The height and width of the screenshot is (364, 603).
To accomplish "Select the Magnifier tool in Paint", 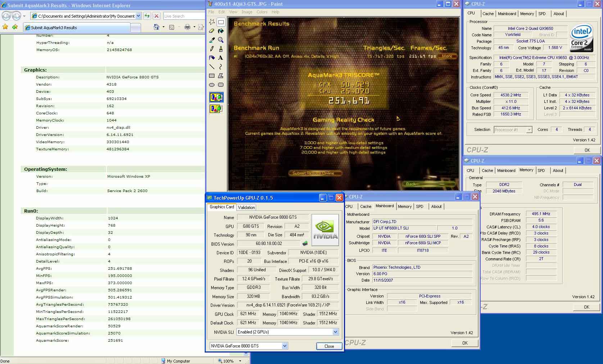I will (221, 40).
